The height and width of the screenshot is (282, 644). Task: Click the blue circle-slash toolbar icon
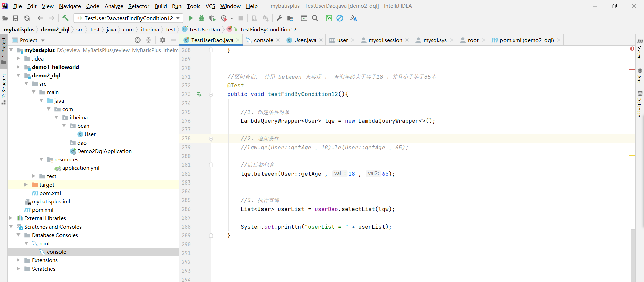(340, 18)
